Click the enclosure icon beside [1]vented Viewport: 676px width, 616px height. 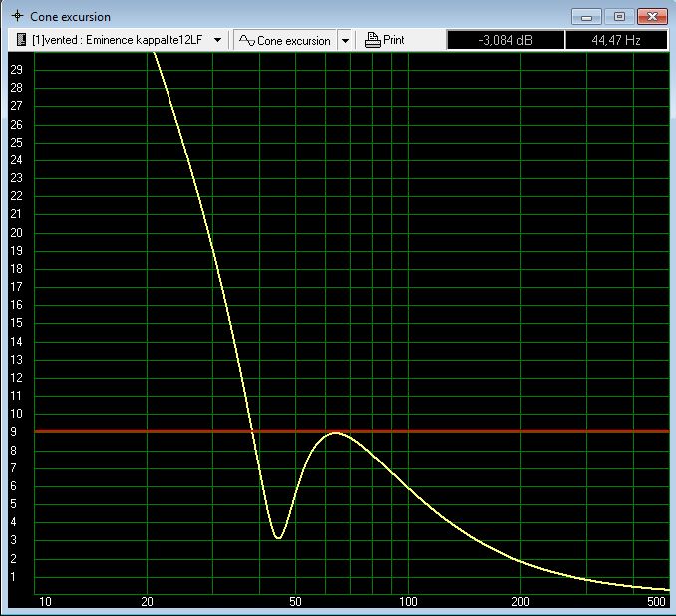21,40
